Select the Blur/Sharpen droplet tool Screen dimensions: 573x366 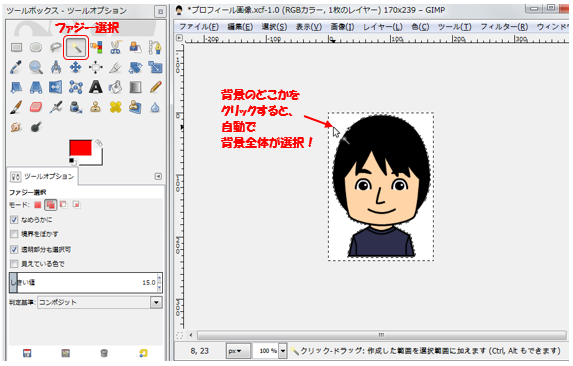pos(155,107)
